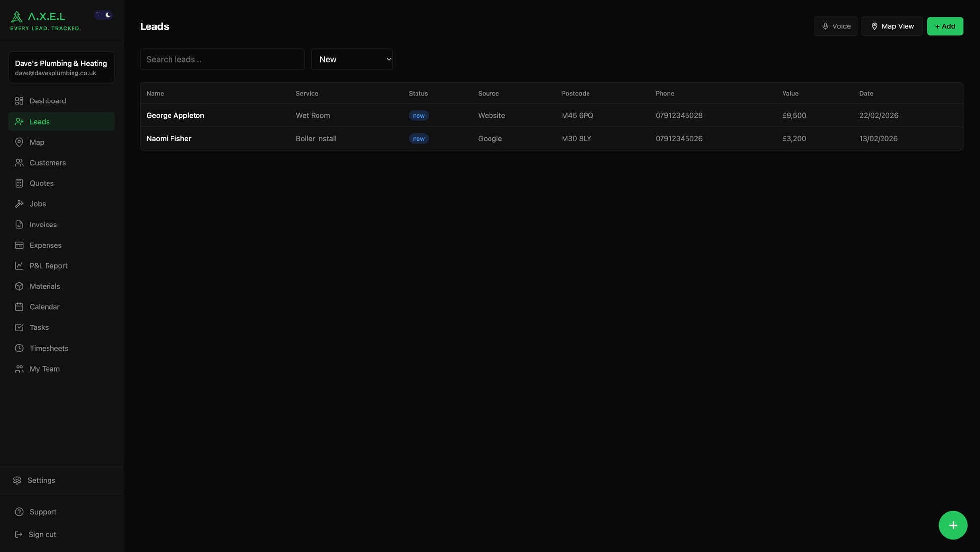Open Timesheets via the clock icon
This screenshot has height=552, width=980.
pos(19,348)
